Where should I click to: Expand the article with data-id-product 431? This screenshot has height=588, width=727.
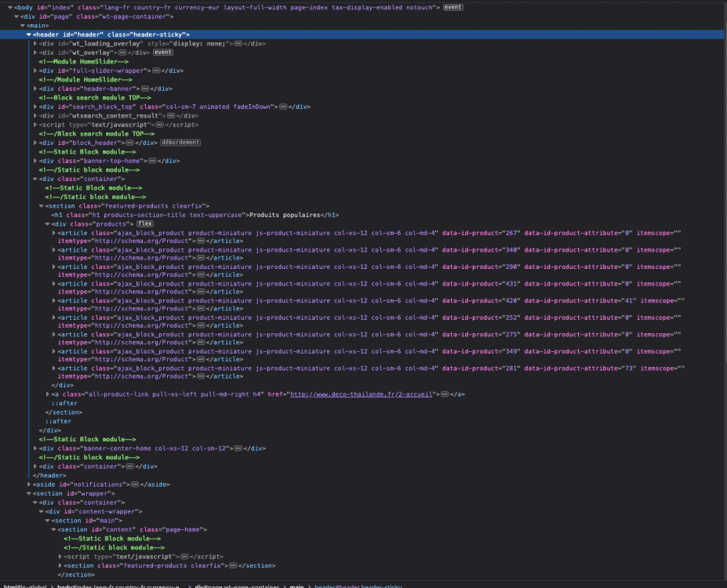pyautogui.click(x=54, y=284)
